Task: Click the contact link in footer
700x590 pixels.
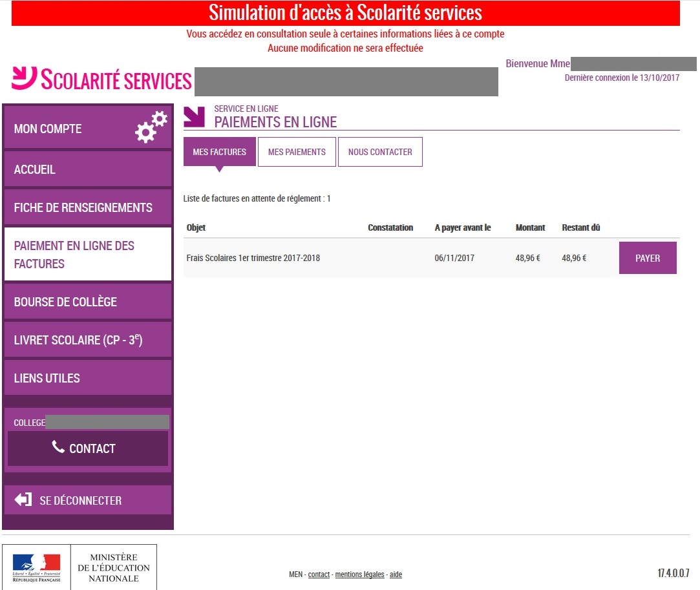Action: tap(319, 574)
